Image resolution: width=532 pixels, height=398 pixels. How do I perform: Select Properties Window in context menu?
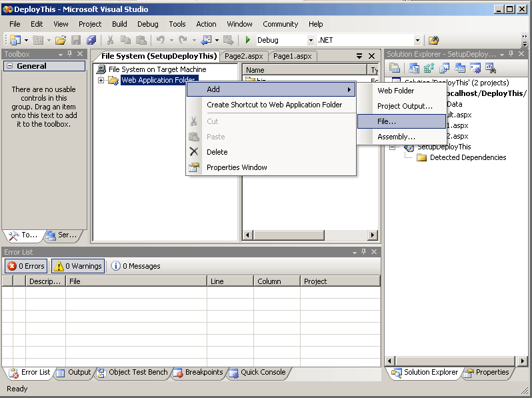coord(237,167)
